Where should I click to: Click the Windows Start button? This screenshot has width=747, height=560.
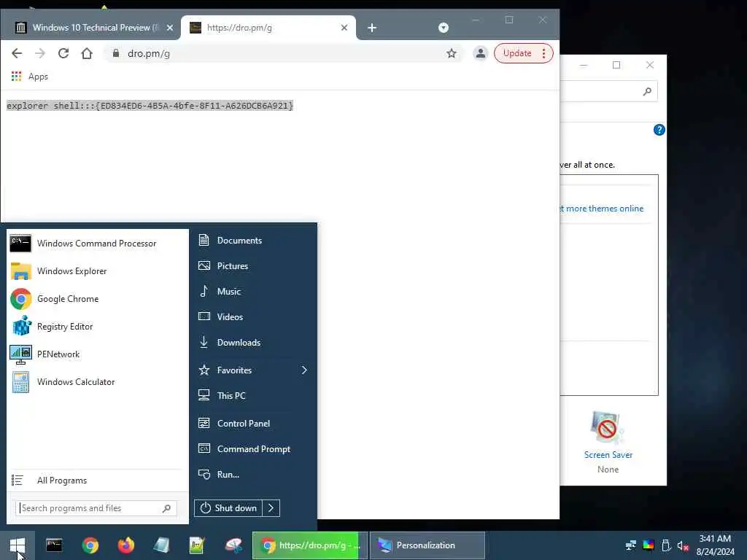pyautogui.click(x=18, y=545)
